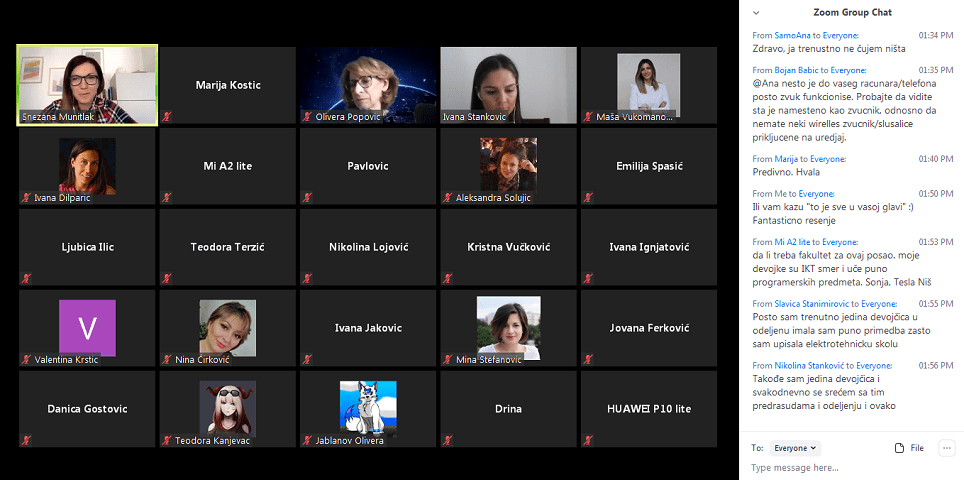Screen dimensions: 964x480
Task: Select Valentina Krstic's purple avatar tile
Action: [x=87, y=327]
